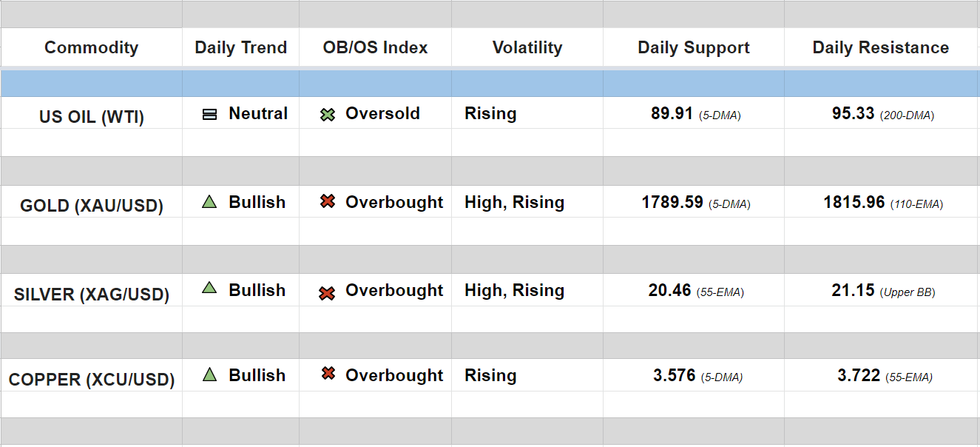The height and width of the screenshot is (447, 980).
Task: Click the red overbought X icon for Gold
Action: pos(328,202)
